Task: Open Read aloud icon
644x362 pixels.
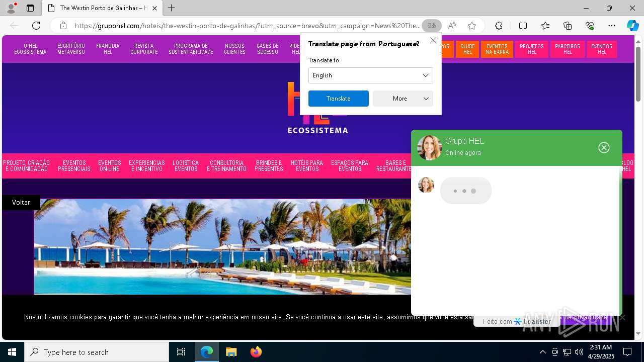Action: pos(452,26)
